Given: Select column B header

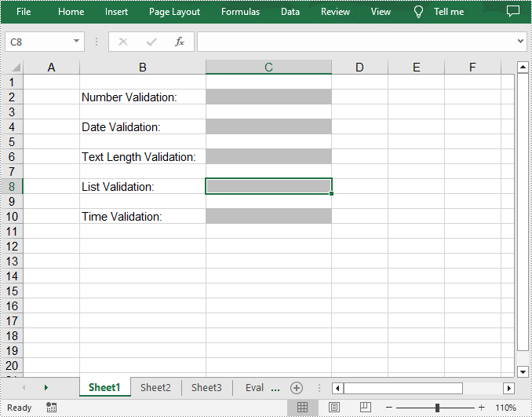Looking at the screenshot, I should pyautogui.click(x=143, y=68).
